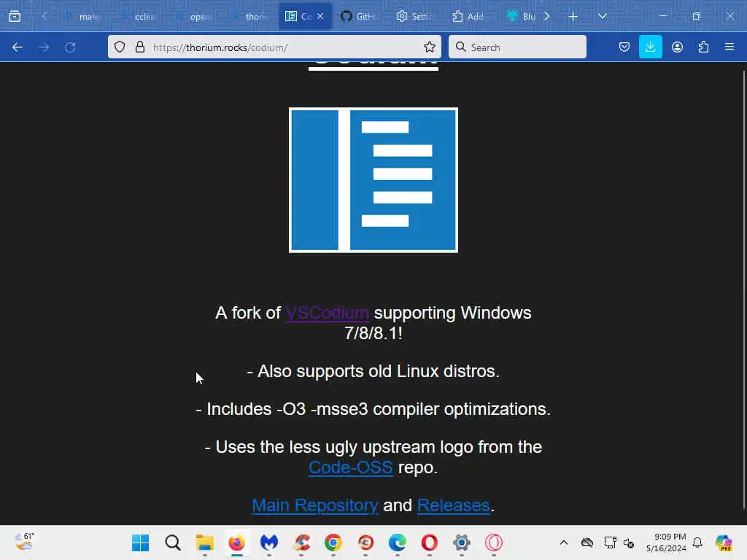Open the Downloads panel
The width and height of the screenshot is (747, 560).
click(x=650, y=47)
